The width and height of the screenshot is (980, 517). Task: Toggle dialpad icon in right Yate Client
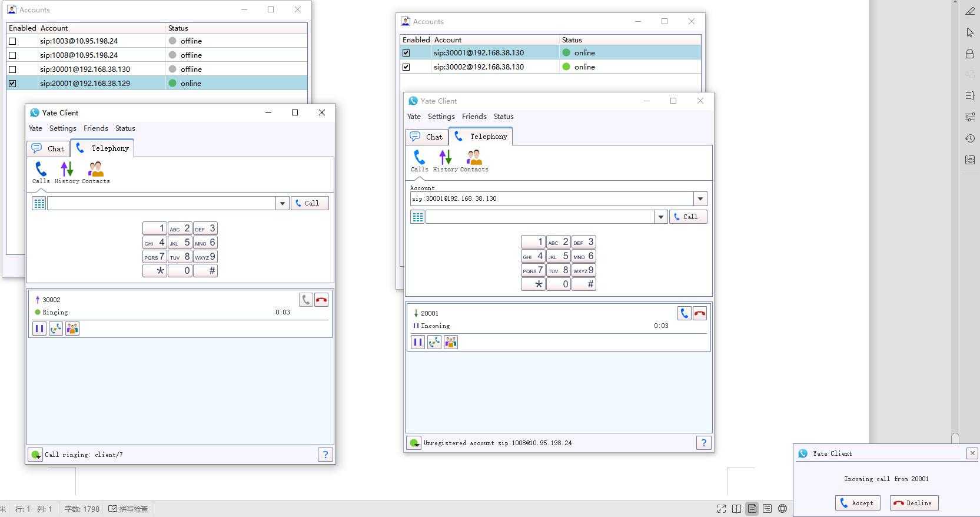click(x=417, y=217)
